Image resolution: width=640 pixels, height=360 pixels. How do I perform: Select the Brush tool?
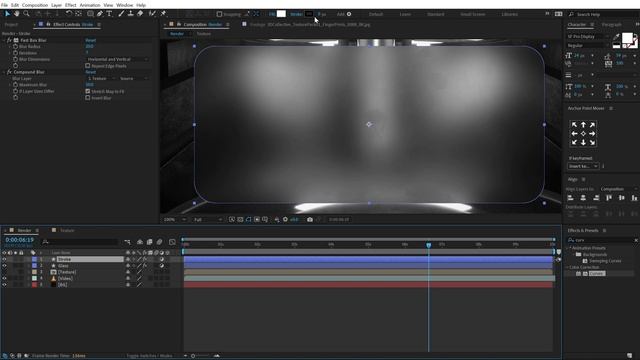(121, 14)
